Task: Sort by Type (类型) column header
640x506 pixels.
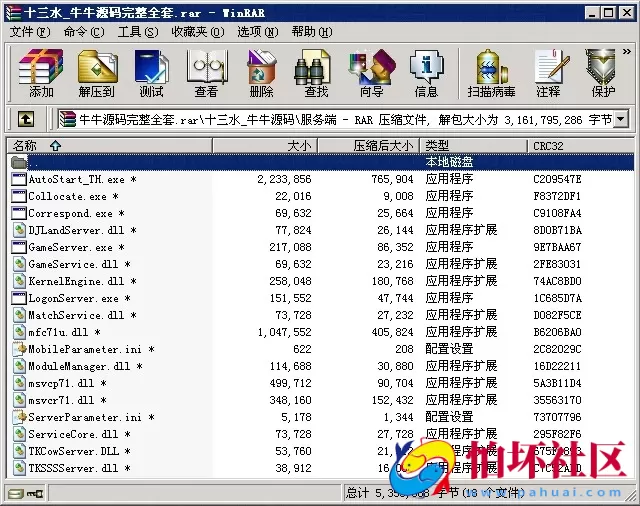Action: 473,146
